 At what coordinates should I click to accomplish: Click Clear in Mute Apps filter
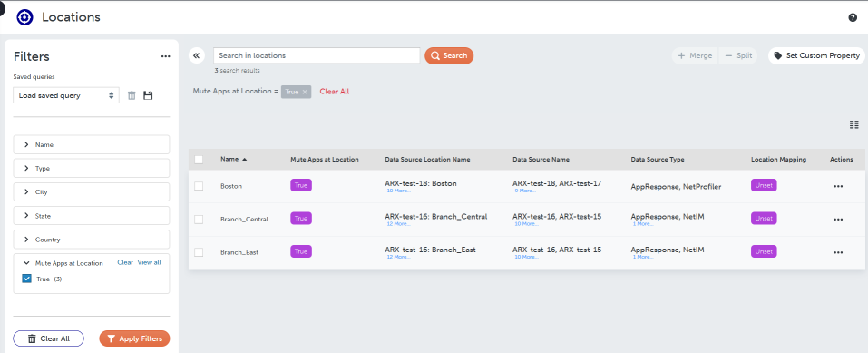[x=125, y=262]
